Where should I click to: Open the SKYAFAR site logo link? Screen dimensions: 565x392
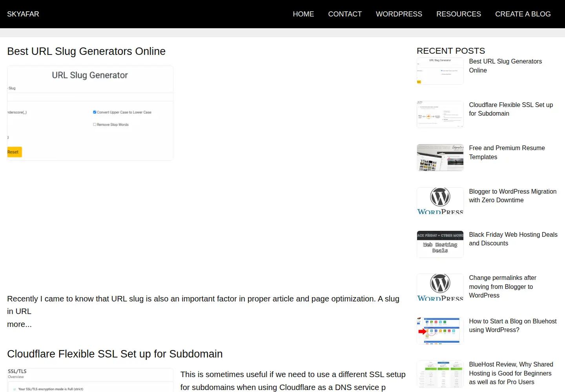(23, 14)
